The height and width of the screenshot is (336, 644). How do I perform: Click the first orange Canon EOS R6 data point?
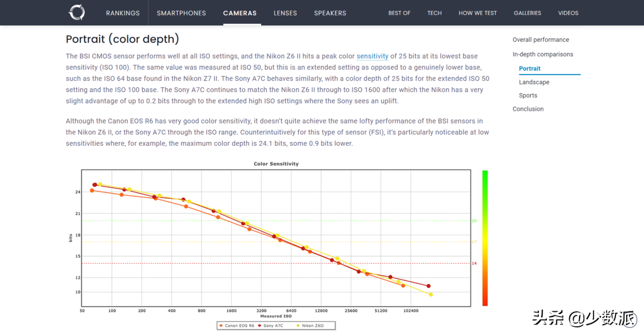tap(92, 191)
